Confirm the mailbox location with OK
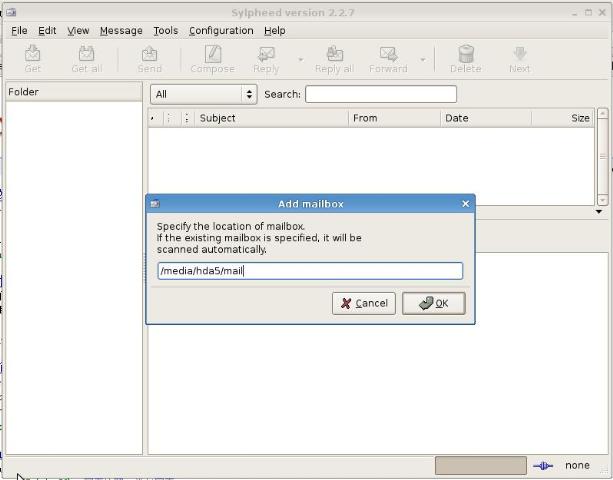This screenshot has width=613, height=480. 434,303
